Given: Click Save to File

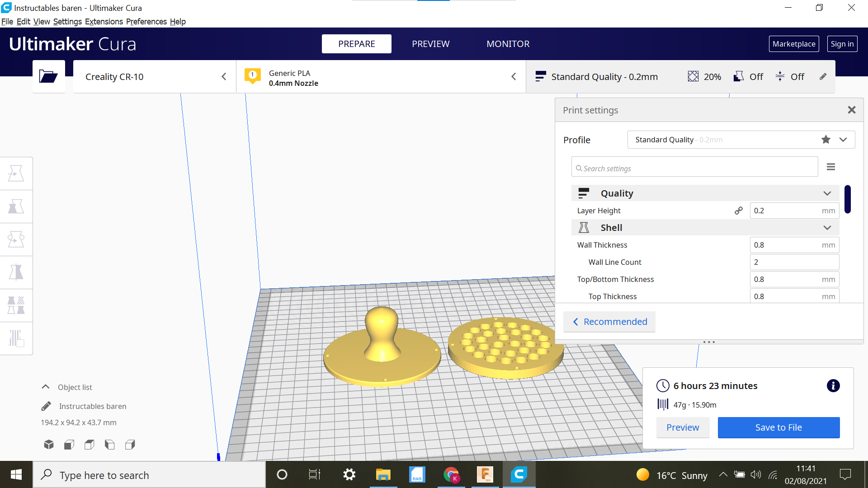Looking at the screenshot, I should pyautogui.click(x=778, y=427).
